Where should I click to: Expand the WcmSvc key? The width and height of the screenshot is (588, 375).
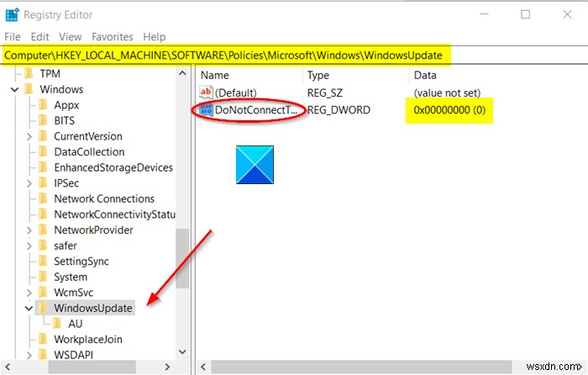(29, 293)
